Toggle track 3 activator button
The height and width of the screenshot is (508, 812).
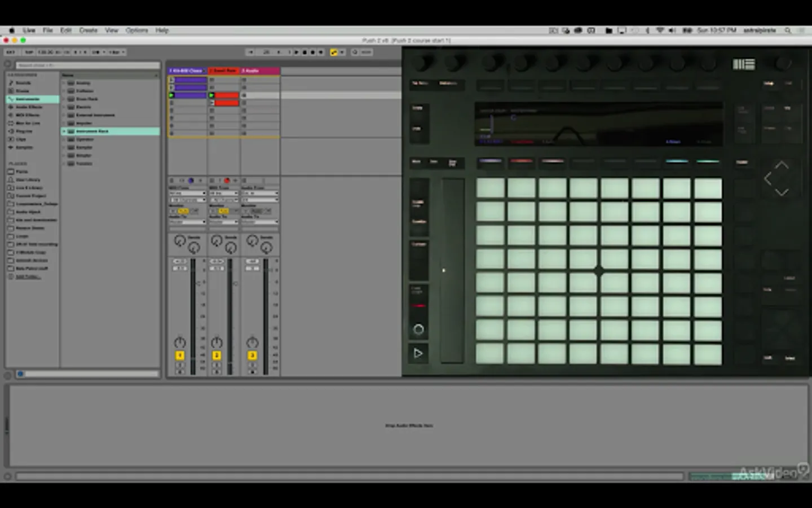coord(252,356)
